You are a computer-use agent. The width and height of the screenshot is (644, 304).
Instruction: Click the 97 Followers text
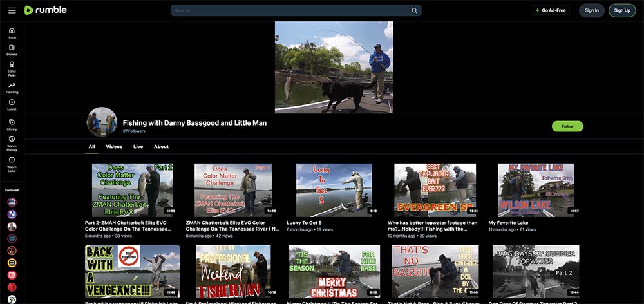click(134, 131)
